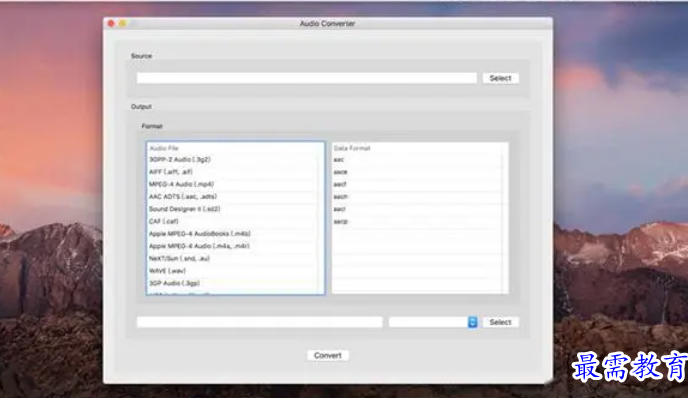This screenshot has width=696, height=398.
Task: Choose AAC ADTS (.aac, .adts) format
Action: pos(233,197)
